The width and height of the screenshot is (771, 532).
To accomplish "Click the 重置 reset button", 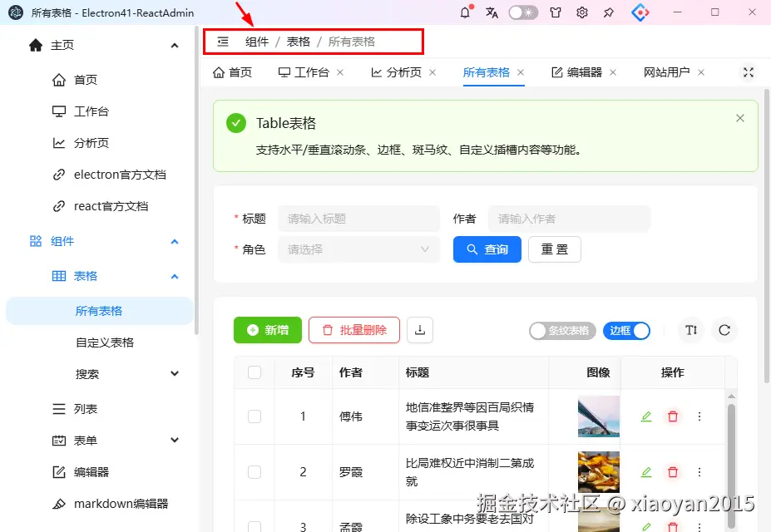I will click(x=555, y=249).
